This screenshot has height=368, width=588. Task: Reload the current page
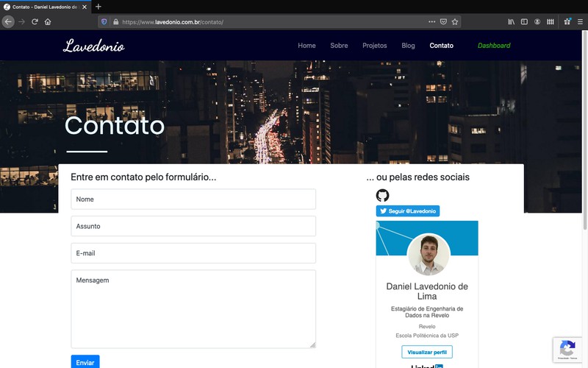tap(35, 22)
